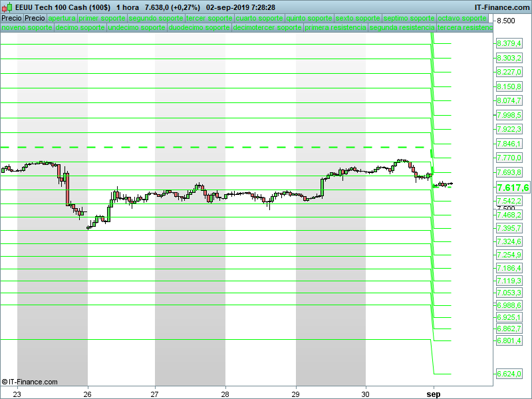The width and height of the screenshot is (532, 399).
Task: Click the septimo soporte label
Action: coord(409,19)
